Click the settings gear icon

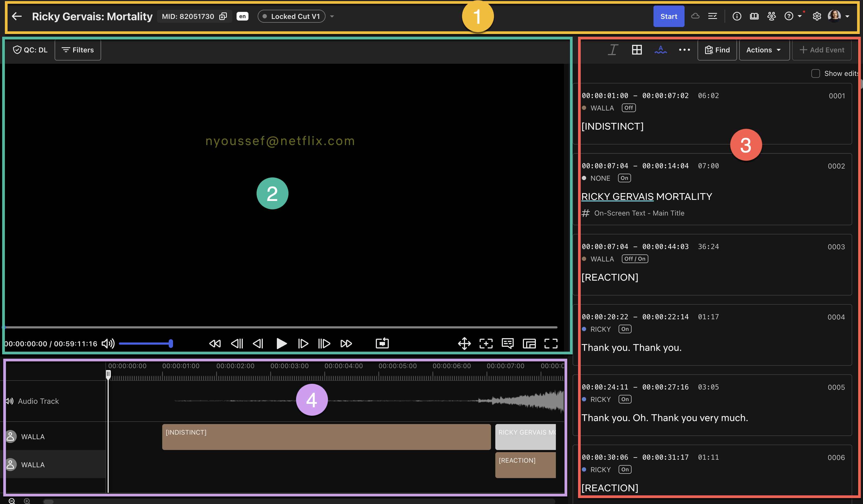817,16
